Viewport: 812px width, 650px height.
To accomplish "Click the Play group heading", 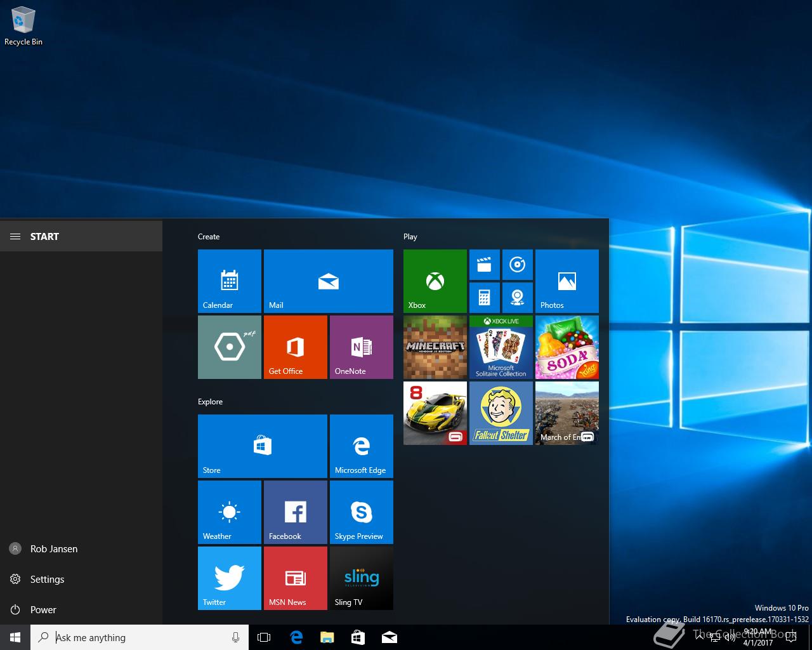I will point(410,237).
